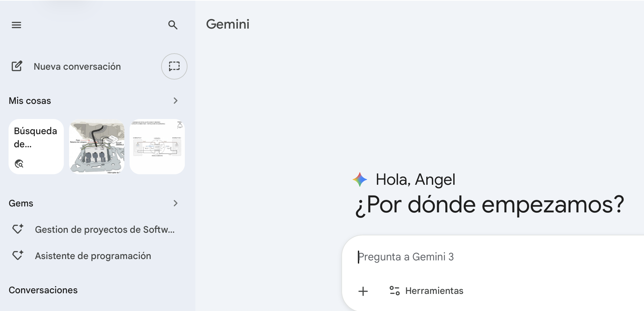Open the socket wiring photo thumbnail

[x=97, y=147]
